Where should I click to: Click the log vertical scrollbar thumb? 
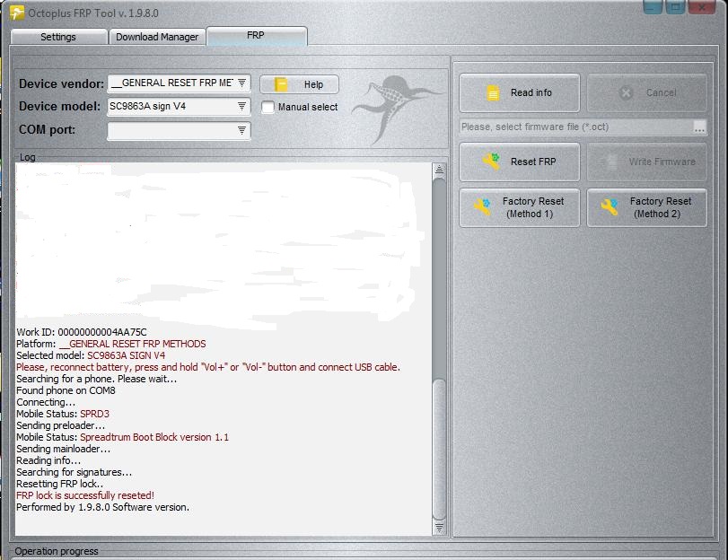439,448
